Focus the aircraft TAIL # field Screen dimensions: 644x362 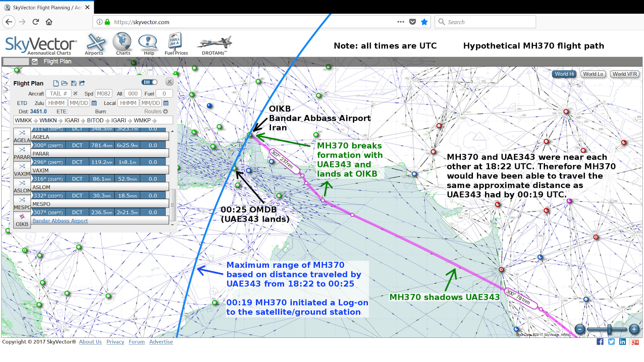[58, 94]
